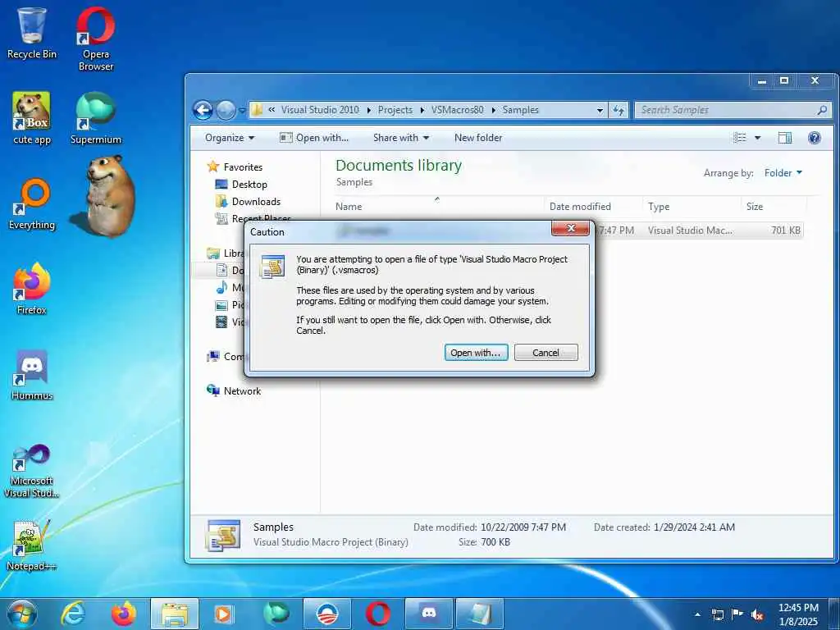Launch the Supermium desktop shortcut
Image resolution: width=840 pixels, height=630 pixels.
(x=95, y=118)
